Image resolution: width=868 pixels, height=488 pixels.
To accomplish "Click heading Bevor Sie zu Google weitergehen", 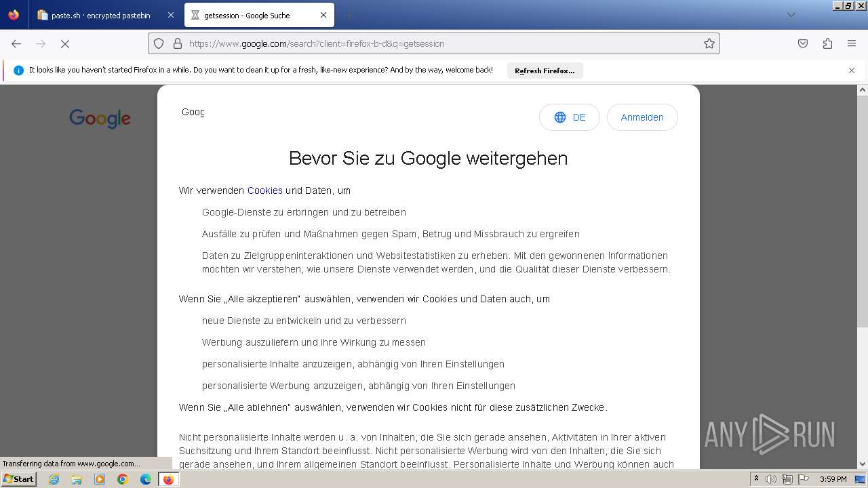I will 428,158.
